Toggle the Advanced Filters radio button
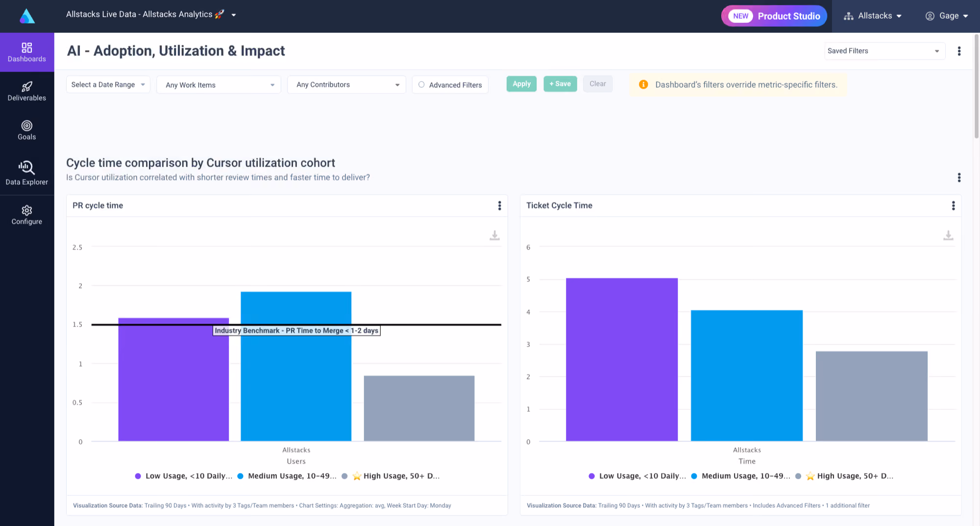 click(x=421, y=85)
